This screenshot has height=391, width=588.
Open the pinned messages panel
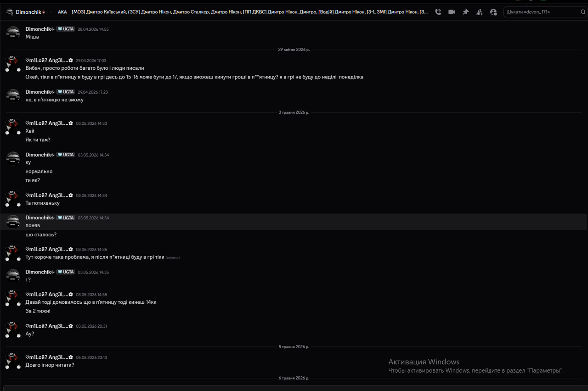pyautogui.click(x=465, y=12)
